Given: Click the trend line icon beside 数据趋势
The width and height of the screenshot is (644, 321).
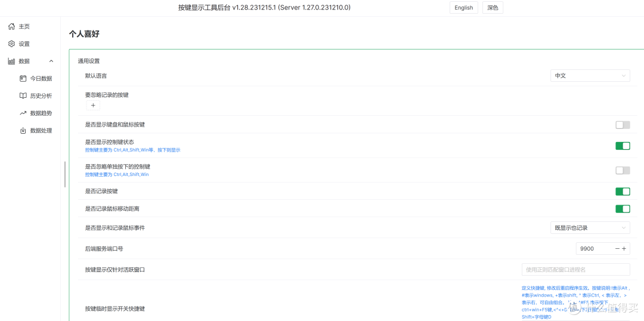Looking at the screenshot, I should pos(23,113).
